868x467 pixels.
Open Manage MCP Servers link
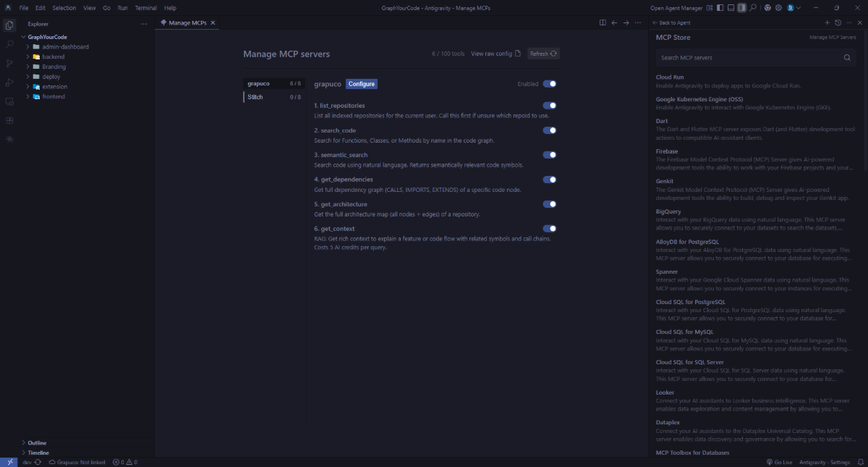[833, 37]
